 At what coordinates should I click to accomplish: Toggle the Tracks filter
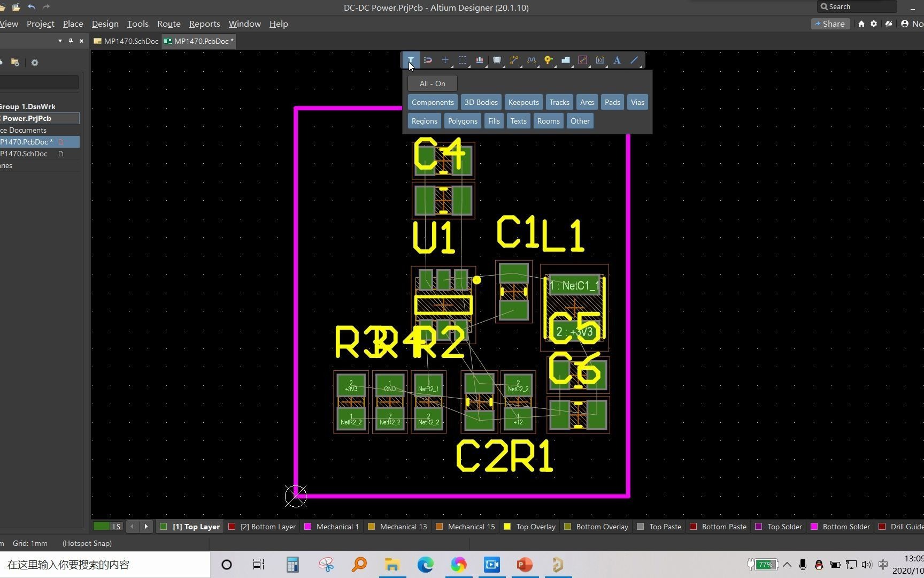pyautogui.click(x=559, y=102)
